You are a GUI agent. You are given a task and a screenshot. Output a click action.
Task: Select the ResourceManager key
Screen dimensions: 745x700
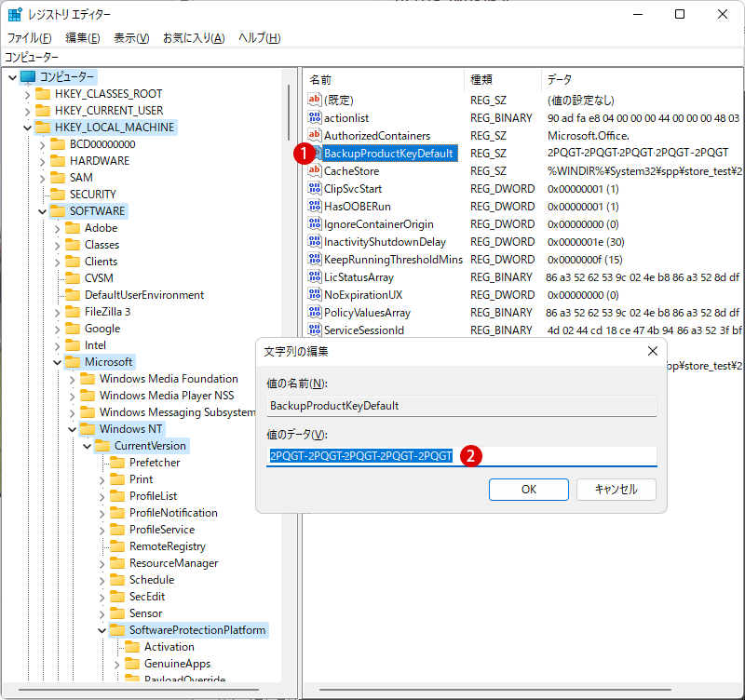tap(173, 563)
